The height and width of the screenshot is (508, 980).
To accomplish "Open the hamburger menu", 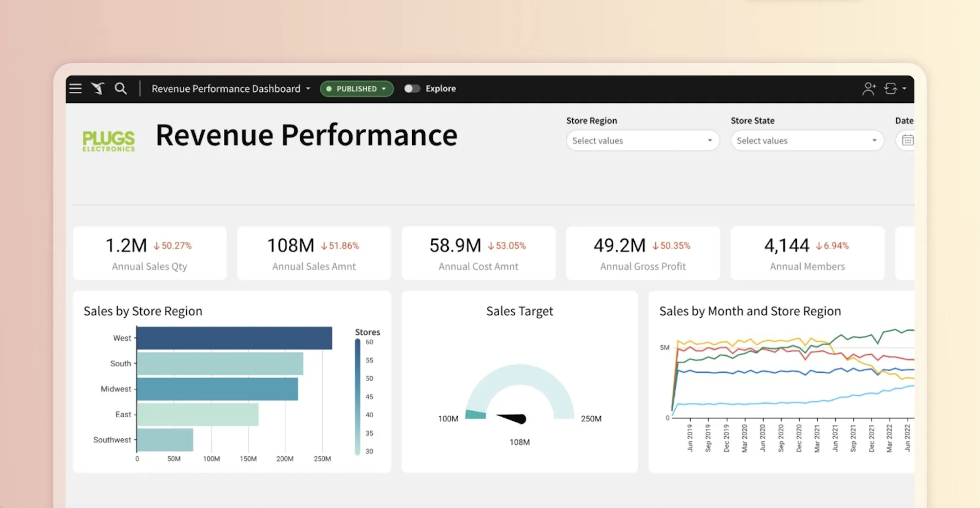I will pyautogui.click(x=75, y=88).
